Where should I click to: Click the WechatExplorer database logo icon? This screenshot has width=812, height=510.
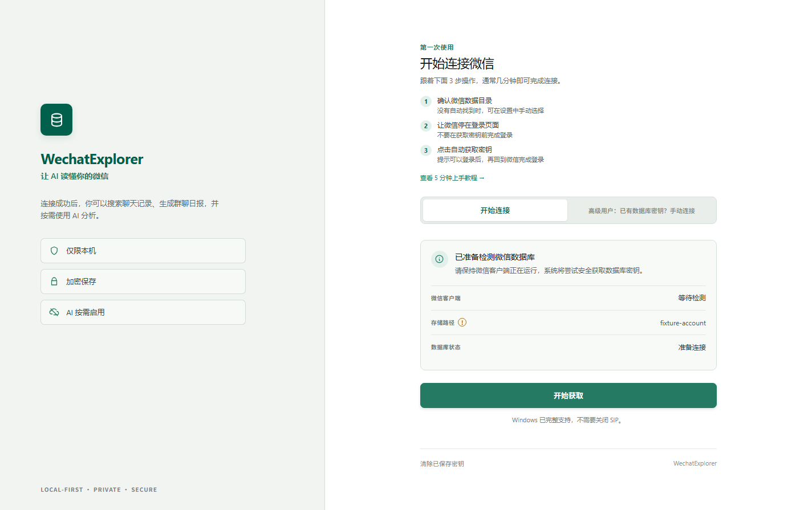56,120
